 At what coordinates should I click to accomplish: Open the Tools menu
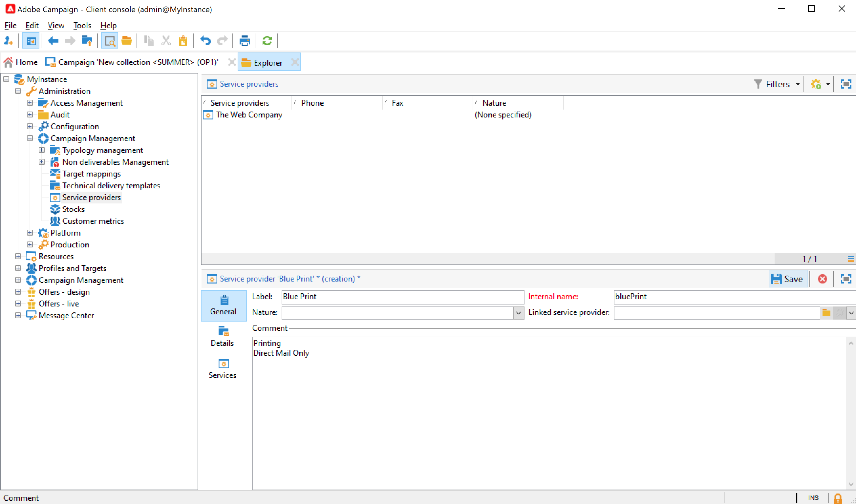pos(82,26)
